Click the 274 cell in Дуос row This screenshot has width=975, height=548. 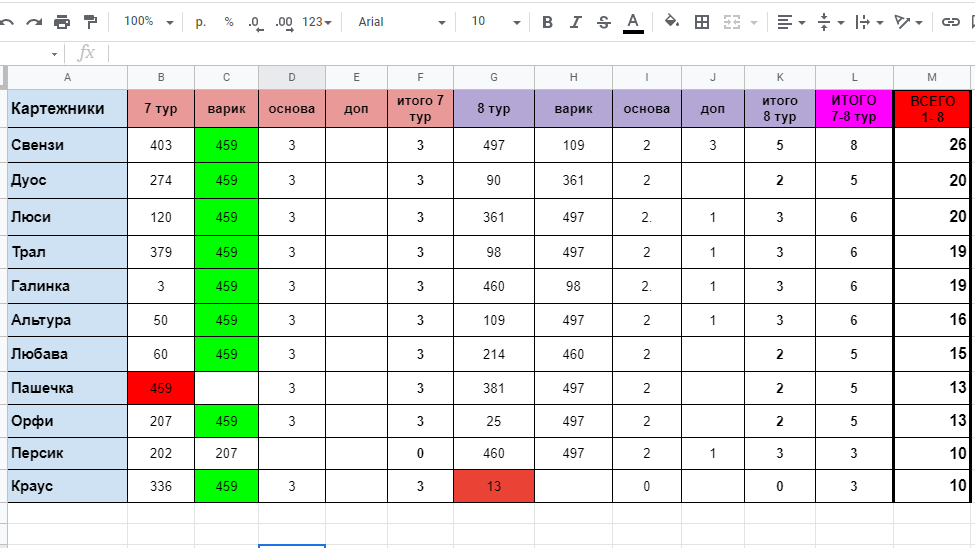[x=161, y=180]
